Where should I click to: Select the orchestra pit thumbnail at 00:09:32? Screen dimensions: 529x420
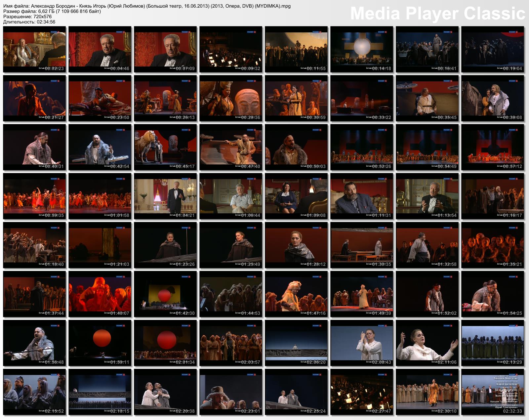[x=231, y=50]
